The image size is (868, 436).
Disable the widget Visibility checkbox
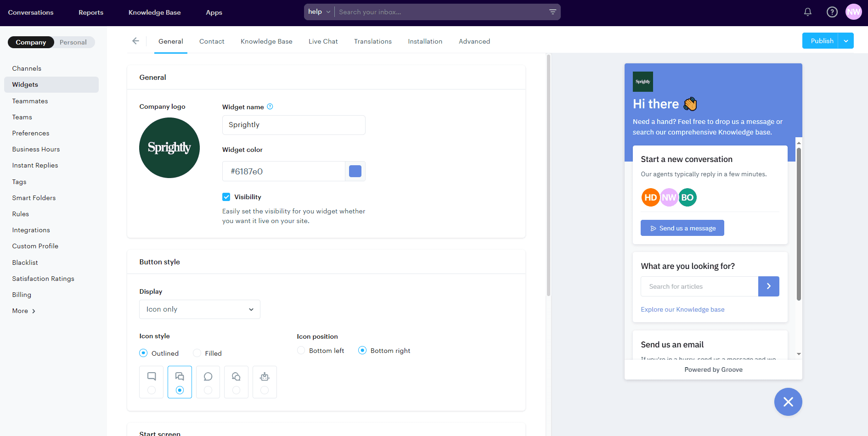[226, 196]
